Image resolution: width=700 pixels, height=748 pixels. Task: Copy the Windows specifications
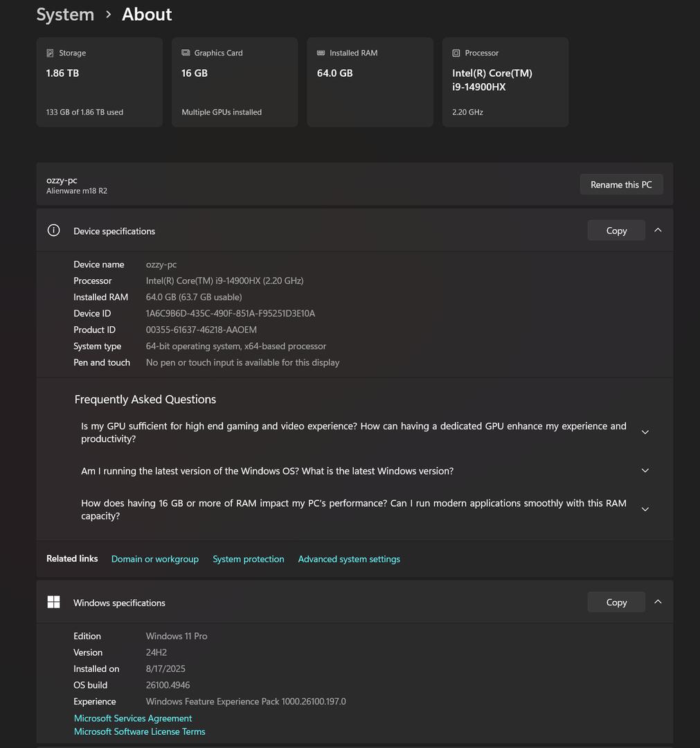pyautogui.click(x=616, y=602)
